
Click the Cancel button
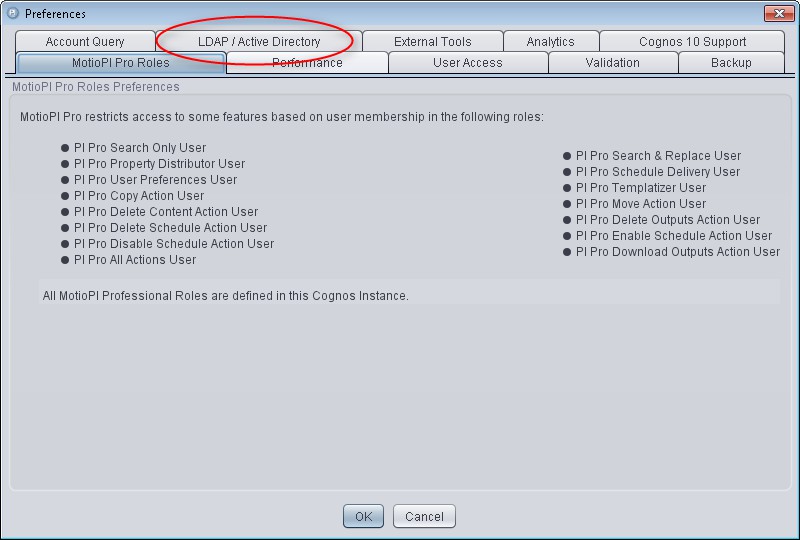click(424, 517)
